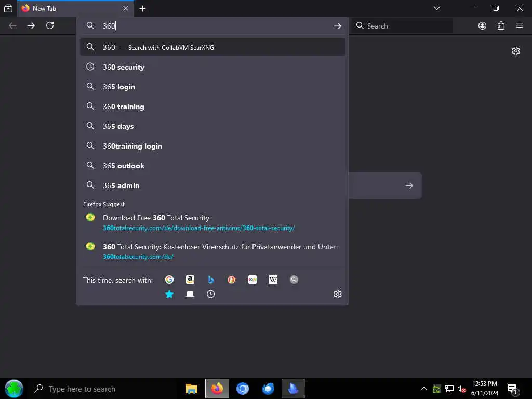Viewport: 532px width, 399px height.
Task: Open the clock showing 12:53 PM
Action: (x=485, y=389)
